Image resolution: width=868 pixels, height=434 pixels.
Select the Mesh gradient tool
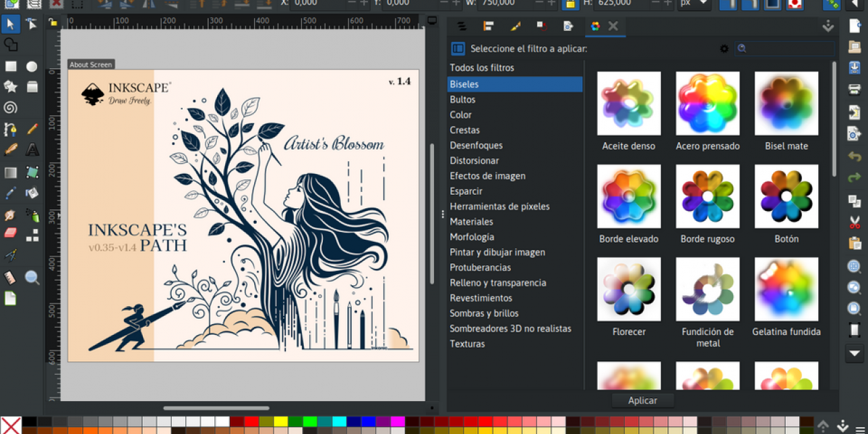32,173
